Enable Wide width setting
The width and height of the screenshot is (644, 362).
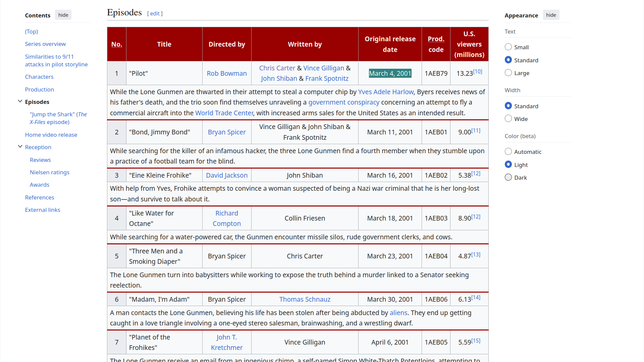pyautogui.click(x=508, y=119)
